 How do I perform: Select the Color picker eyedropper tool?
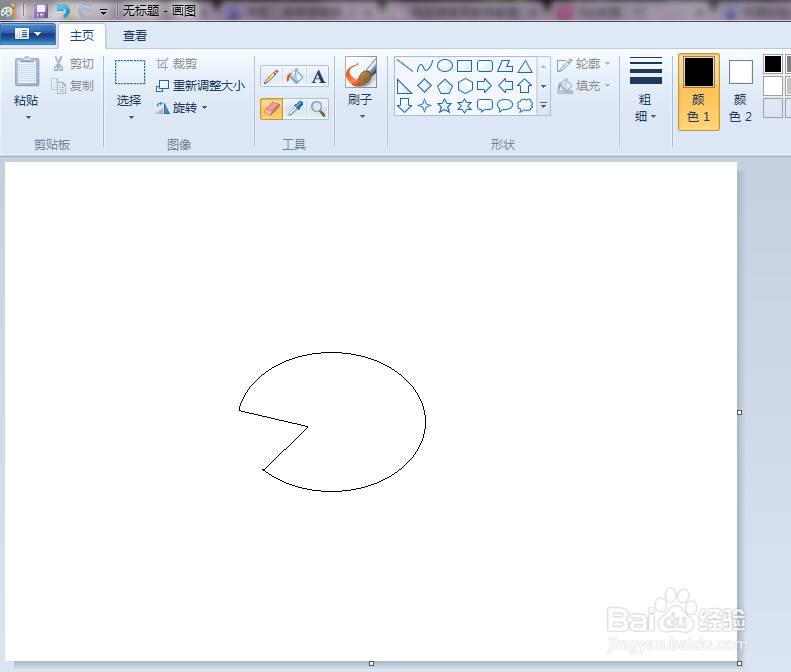pos(295,108)
